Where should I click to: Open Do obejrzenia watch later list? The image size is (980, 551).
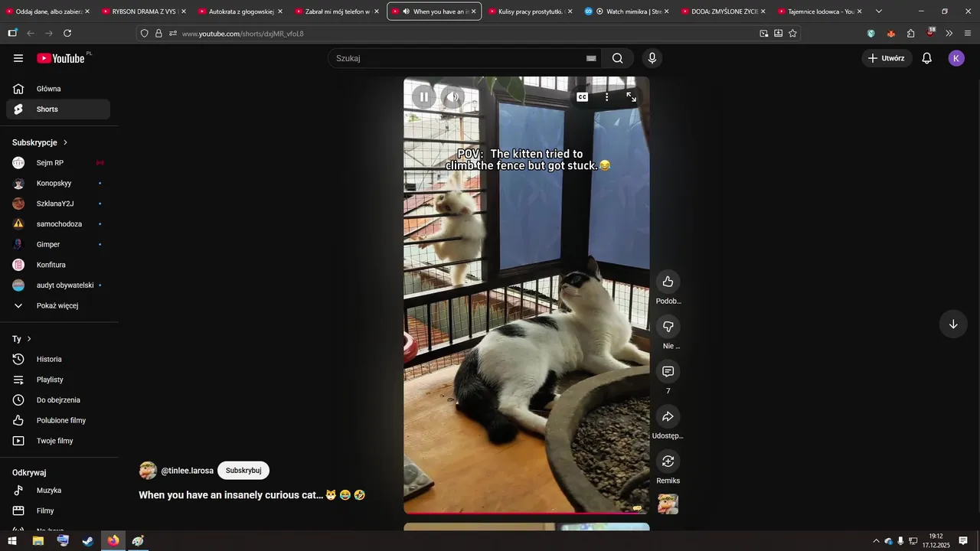point(58,400)
